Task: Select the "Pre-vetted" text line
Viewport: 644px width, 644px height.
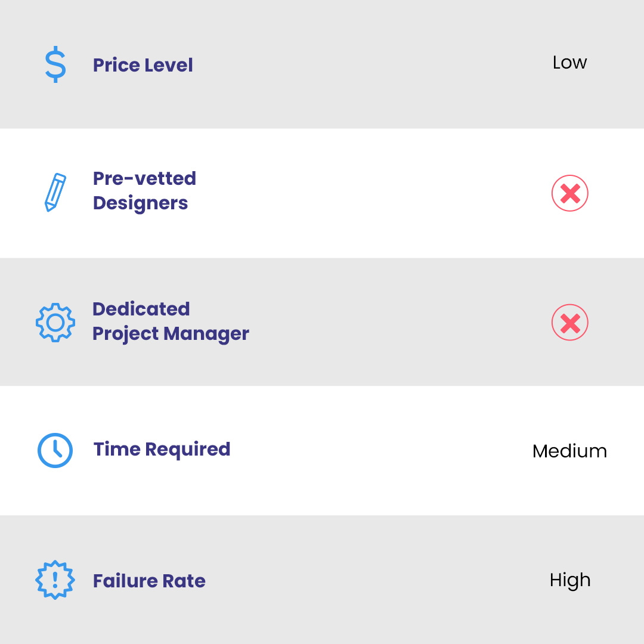Action: point(144,178)
